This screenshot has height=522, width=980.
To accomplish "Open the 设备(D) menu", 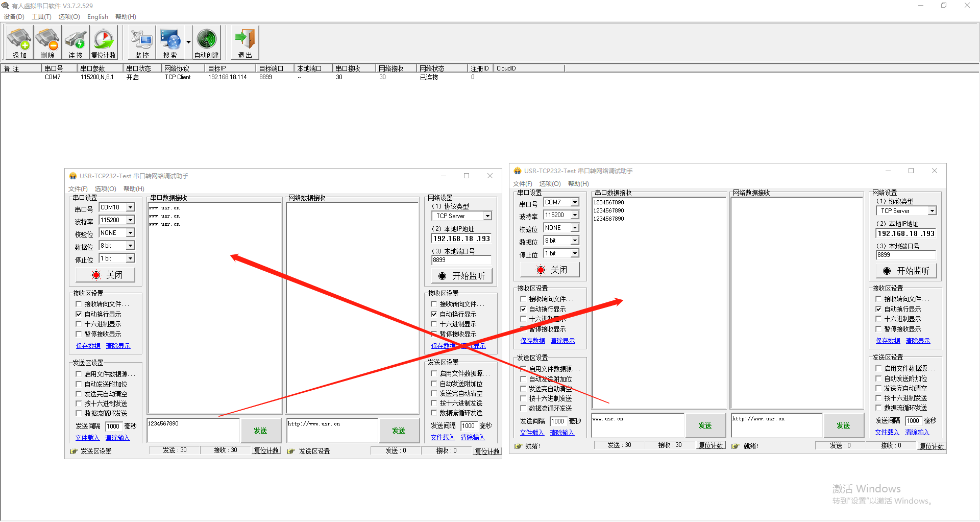I will pos(14,17).
